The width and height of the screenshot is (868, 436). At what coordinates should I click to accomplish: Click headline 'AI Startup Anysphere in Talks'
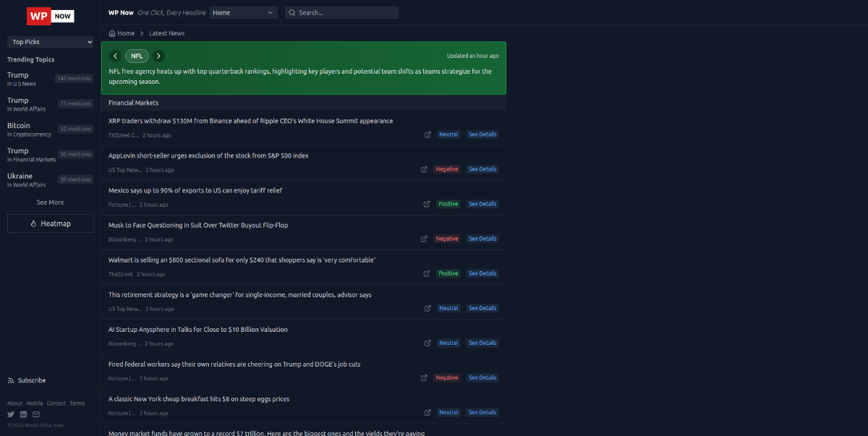[x=198, y=329]
